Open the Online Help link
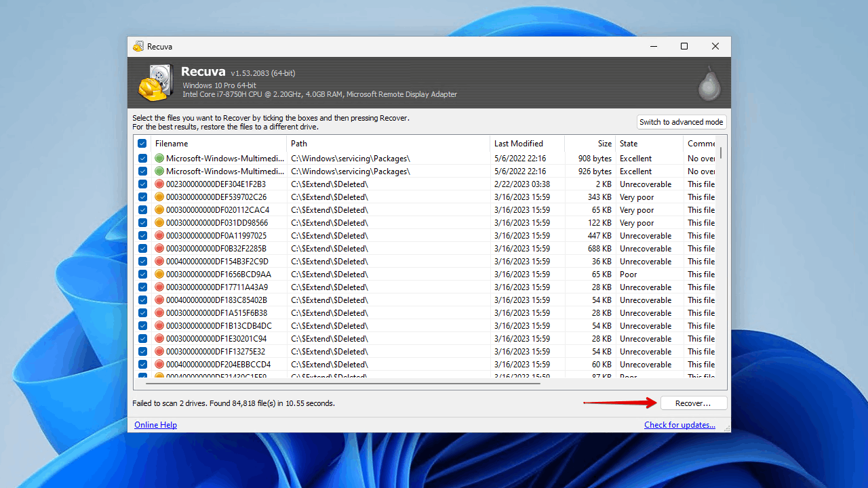The width and height of the screenshot is (868, 488). [x=155, y=425]
